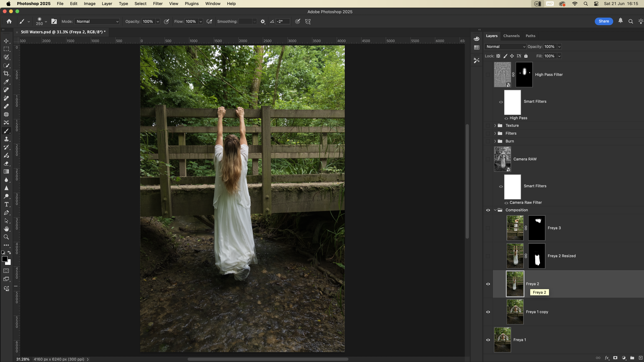Image resolution: width=644 pixels, height=362 pixels.
Task: Select the Hand tool
Action: [x=6, y=229]
